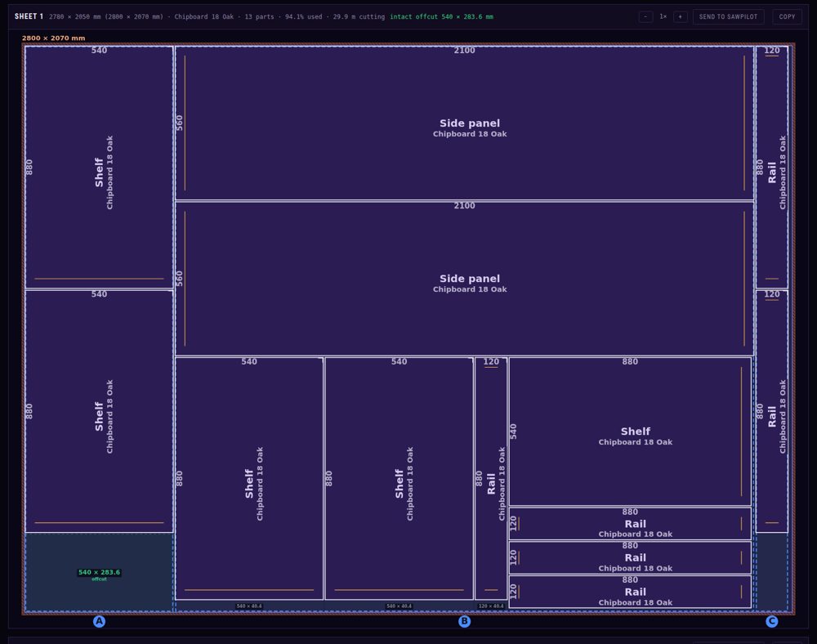
Task: Select the upper Side panel part
Action: 464,123
